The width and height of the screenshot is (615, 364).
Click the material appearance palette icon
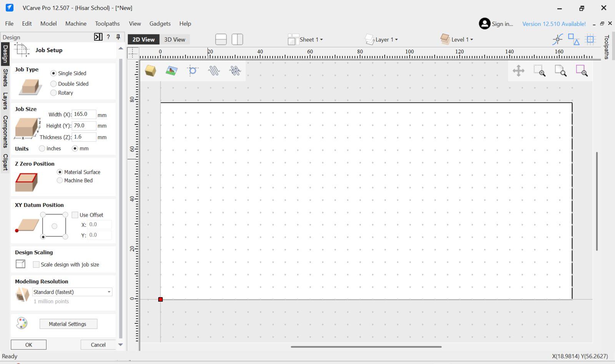point(22,323)
